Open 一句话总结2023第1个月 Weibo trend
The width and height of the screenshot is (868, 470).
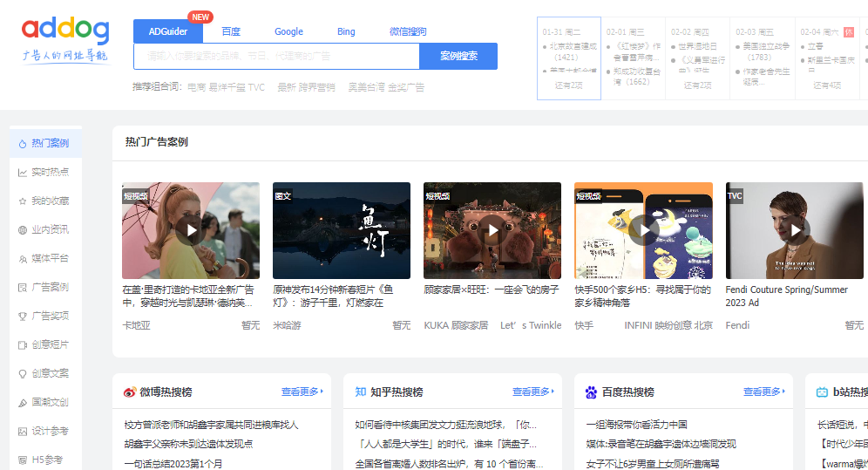click(x=173, y=463)
